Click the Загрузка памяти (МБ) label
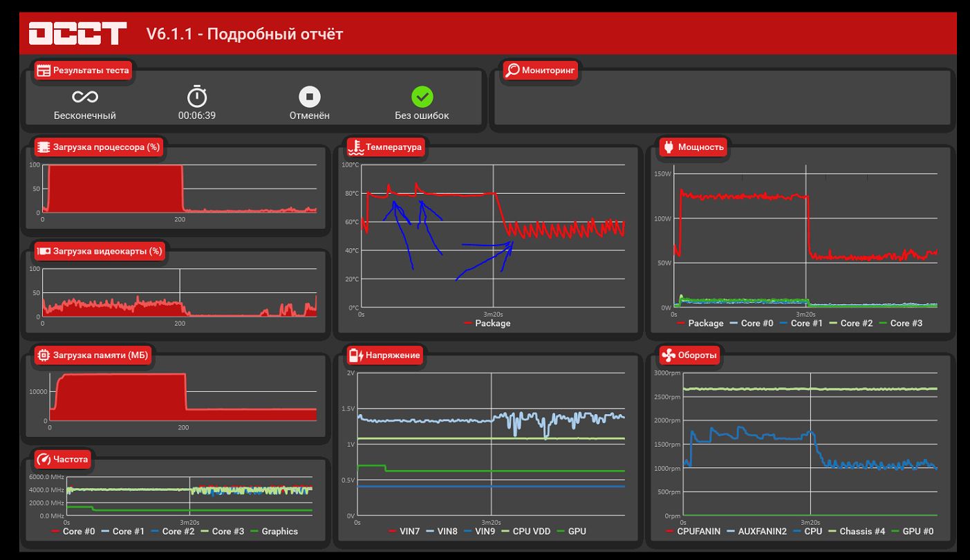Screen dimensions: 970x560 pyautogui.click(x=100, y=355)
